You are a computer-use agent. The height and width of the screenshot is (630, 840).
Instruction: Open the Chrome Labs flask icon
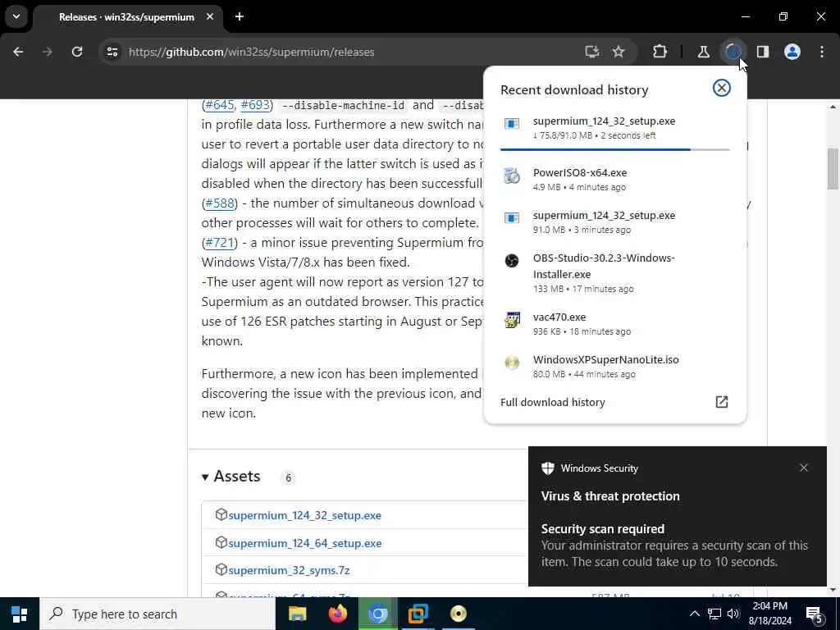coord(703,52)
